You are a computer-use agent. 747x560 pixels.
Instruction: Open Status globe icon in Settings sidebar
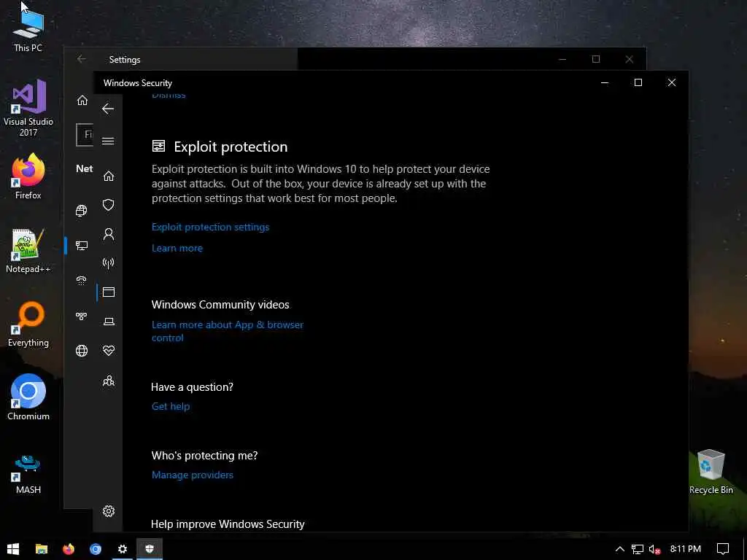pyautogui.click(x=82, y=210)
